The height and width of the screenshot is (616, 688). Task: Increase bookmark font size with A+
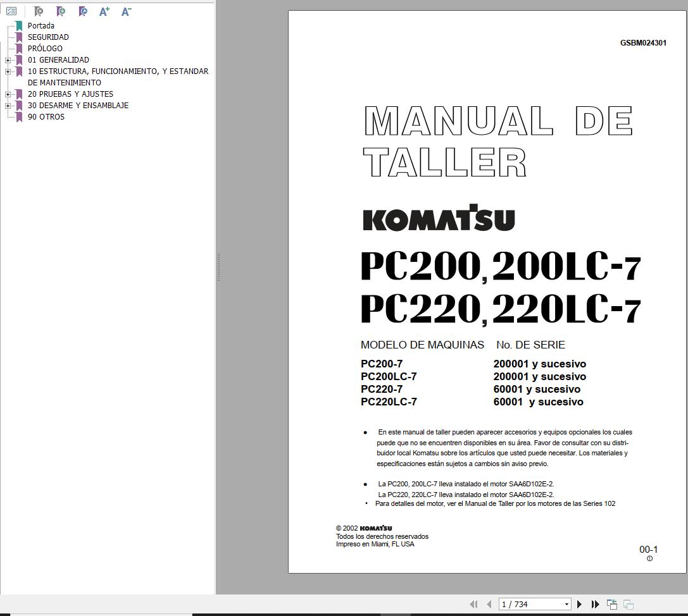click(x=104, y=11)
